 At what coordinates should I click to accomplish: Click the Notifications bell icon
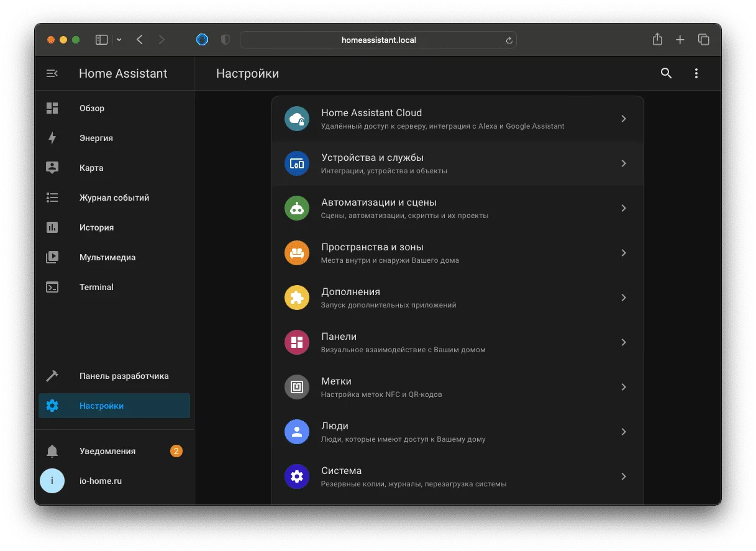click(52, 451)
